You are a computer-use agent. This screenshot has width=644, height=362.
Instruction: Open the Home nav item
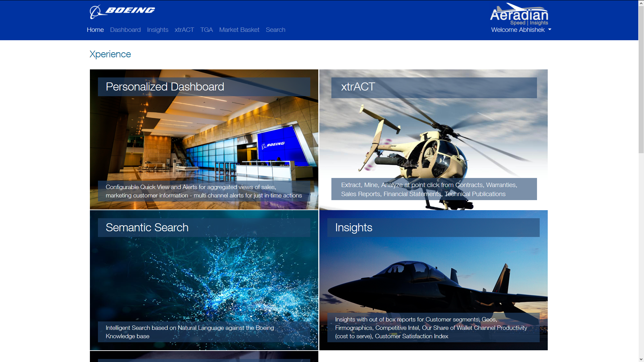95,30
